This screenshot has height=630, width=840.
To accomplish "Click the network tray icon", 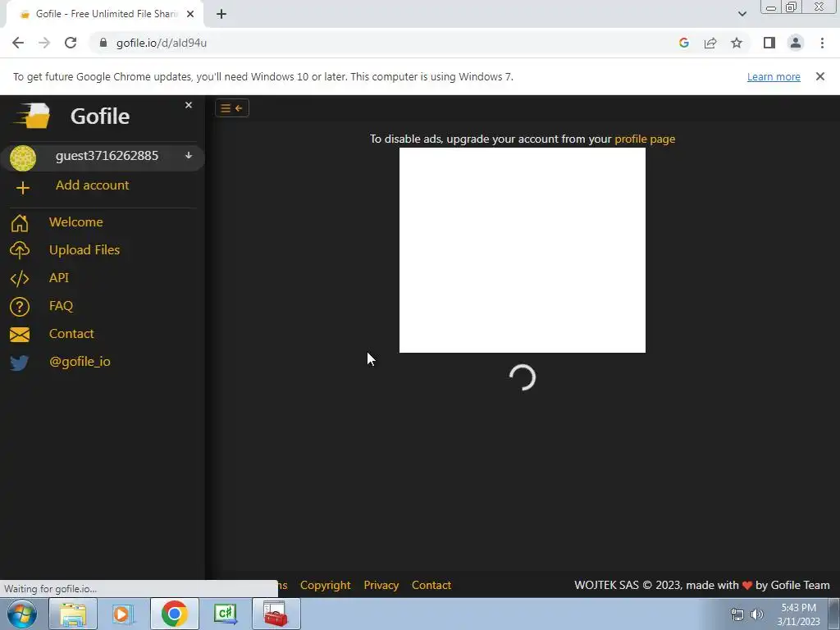I will pyautogui.click(x=737, y=614).
